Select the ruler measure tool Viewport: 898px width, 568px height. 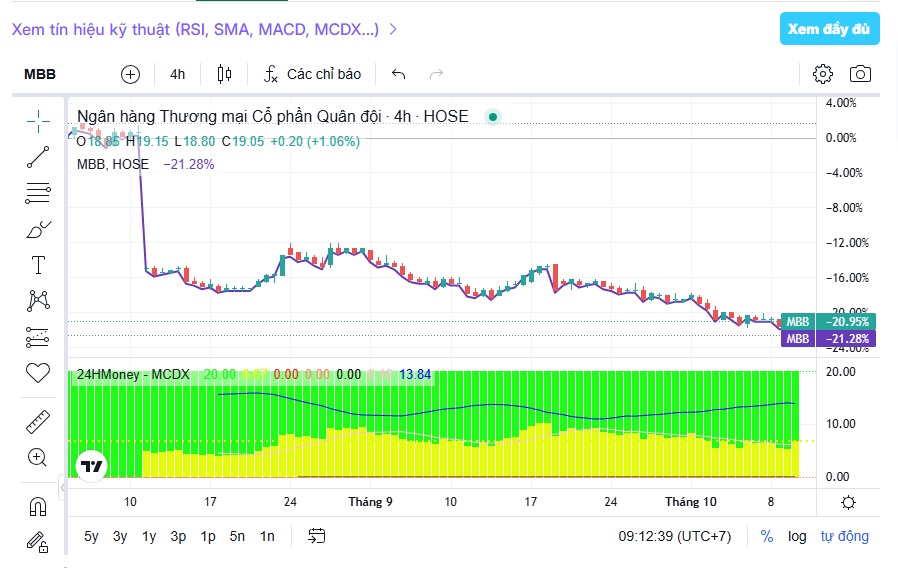point(38,422)
